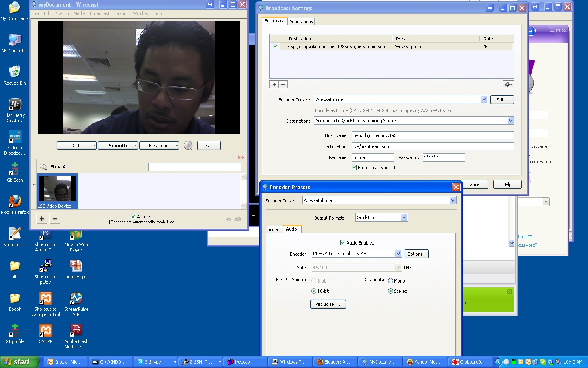Screen dimensions: 588x368
Task: Open the Cut transition dropdown
Action: [77, 146]
